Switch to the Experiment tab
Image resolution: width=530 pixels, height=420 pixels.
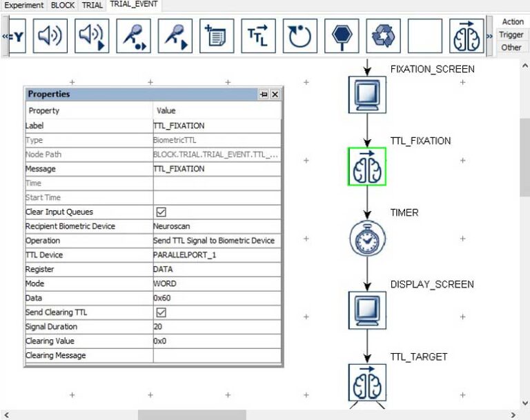click(x=23, y=6)
